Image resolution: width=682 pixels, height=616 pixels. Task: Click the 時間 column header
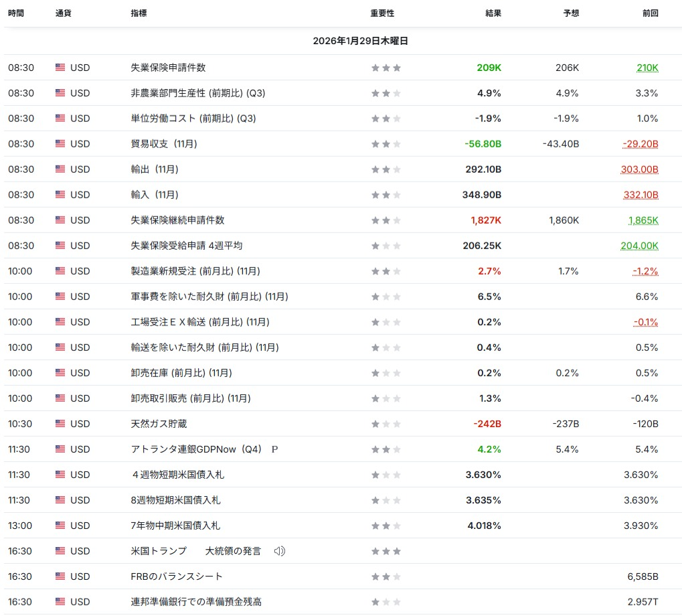click(x=16, y=13)
